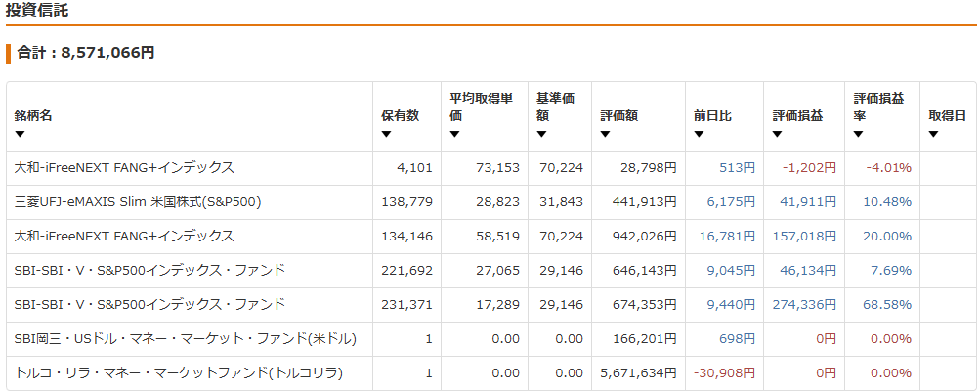Sort by 評価損益 using its arrow
The image size is (980, 392).
click(778, 134)
